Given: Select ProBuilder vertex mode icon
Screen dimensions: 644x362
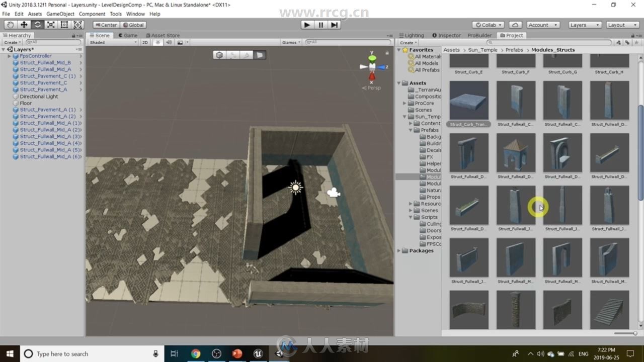Looking at the screenshot, I should click(233, 55).
